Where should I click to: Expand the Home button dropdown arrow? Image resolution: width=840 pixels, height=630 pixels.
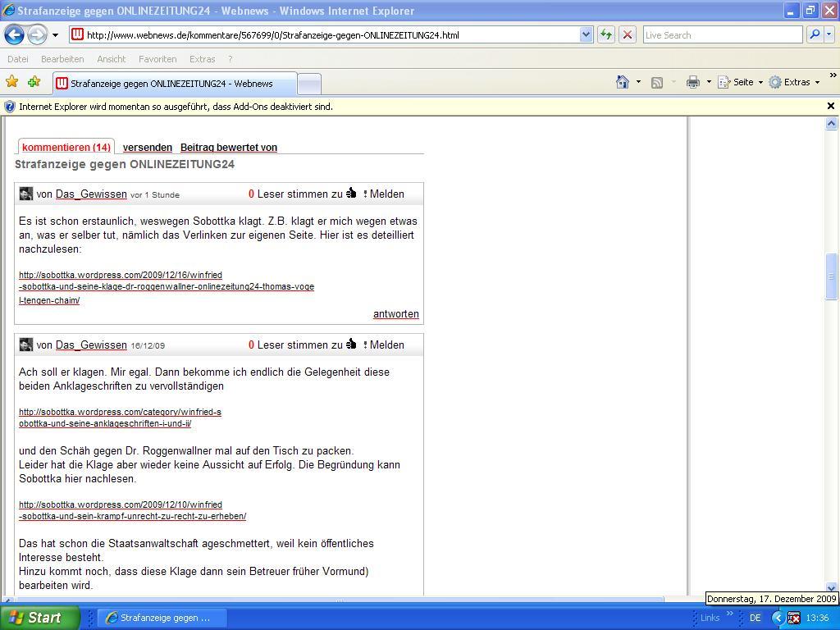tap(638, 82)
